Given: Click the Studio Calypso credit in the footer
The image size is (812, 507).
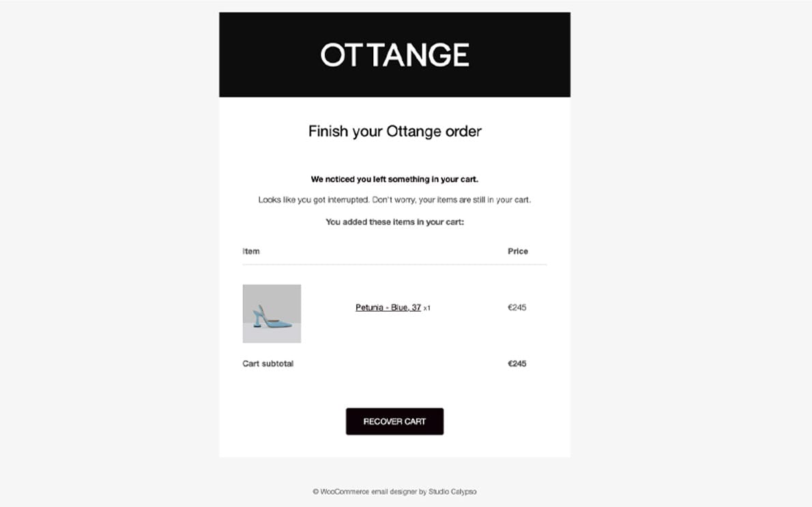Looking at the screenshot, I should coord(452,491).
